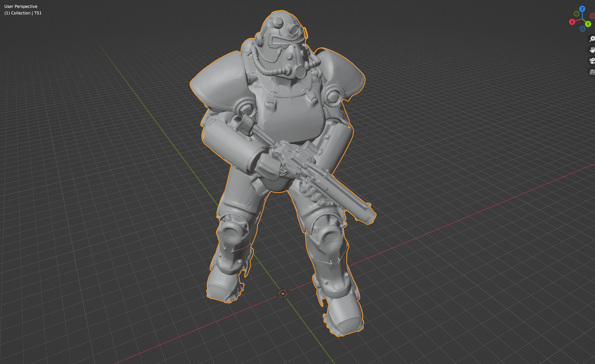The width and height of the screenshot is (595, 364).
Task: Click the 'User Perspective' viewport label
Action: tap(21, 7)
